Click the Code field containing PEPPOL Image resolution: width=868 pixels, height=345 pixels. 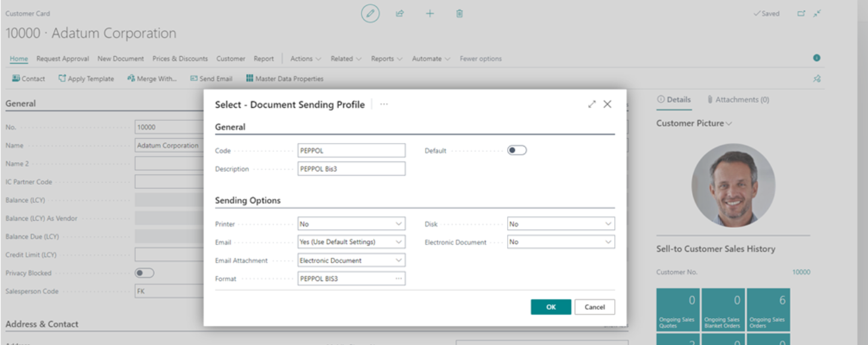click(x=351, y=151)
